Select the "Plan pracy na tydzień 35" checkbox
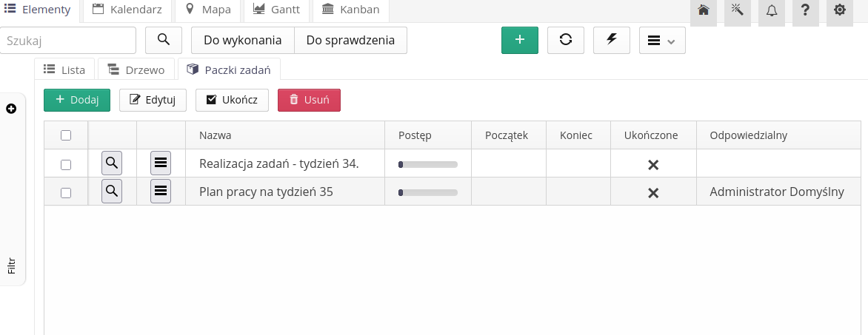Screen dimensions: 868x335 tap(66, 192)
